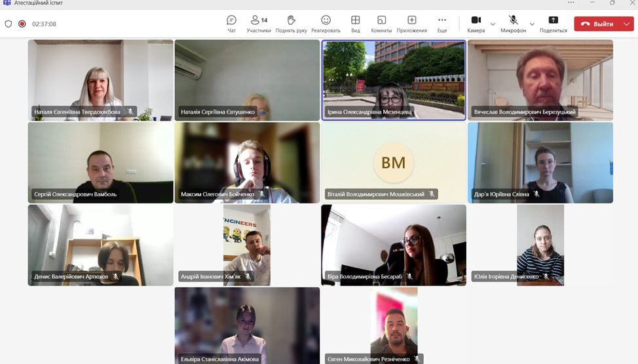Open dropdown arrow next to Выйти
The width and height of the screenshot is (638, 364).
(x=627, y=24)
